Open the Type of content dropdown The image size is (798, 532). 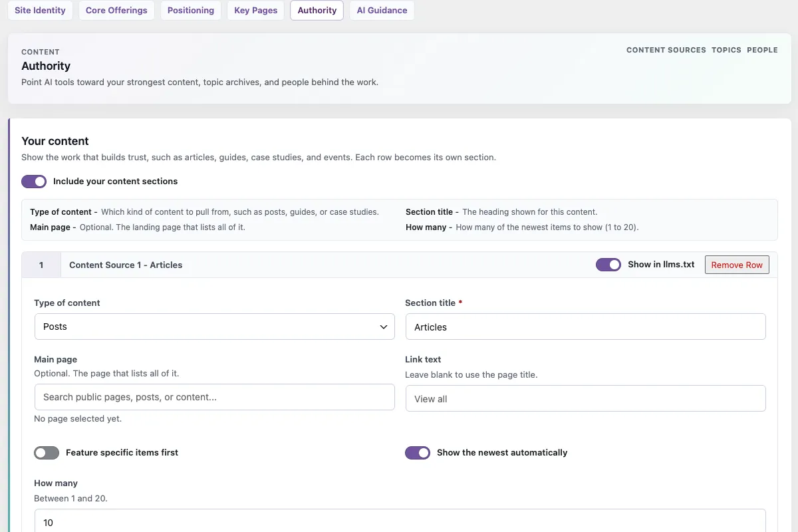pos(214,327)
